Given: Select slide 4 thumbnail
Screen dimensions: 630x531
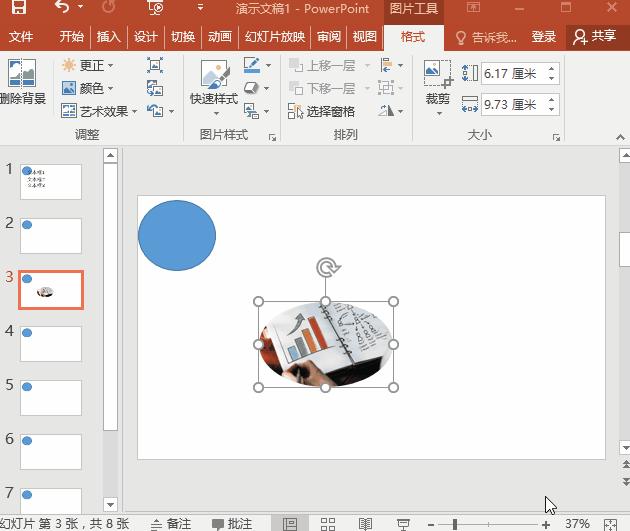Looking at the screenshot, I should pyautogui.click(x=51, y=343).
